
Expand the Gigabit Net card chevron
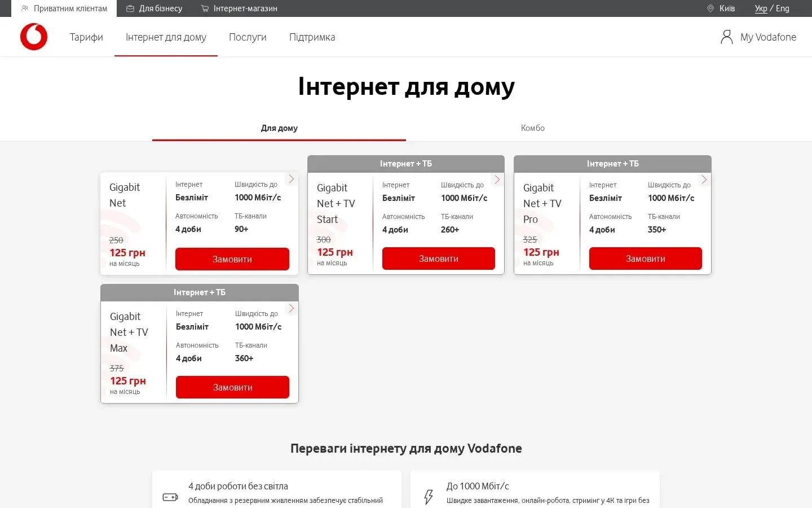click(292, 179)
